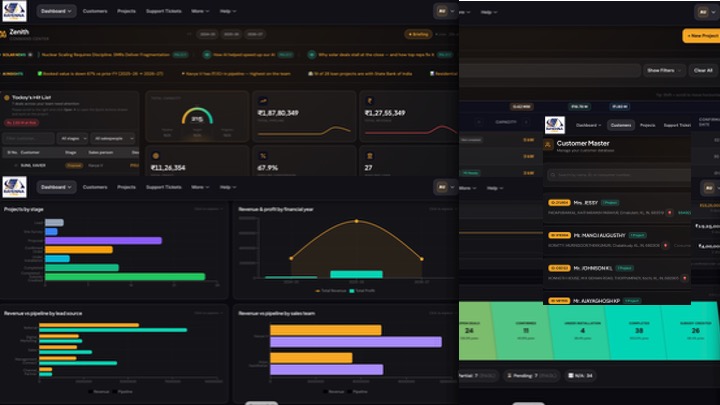Image resolution: width=720 pixels, height=405 pixels.
Task: Play the 'Why solar deals stall' news item
Action: coord(312,55)
